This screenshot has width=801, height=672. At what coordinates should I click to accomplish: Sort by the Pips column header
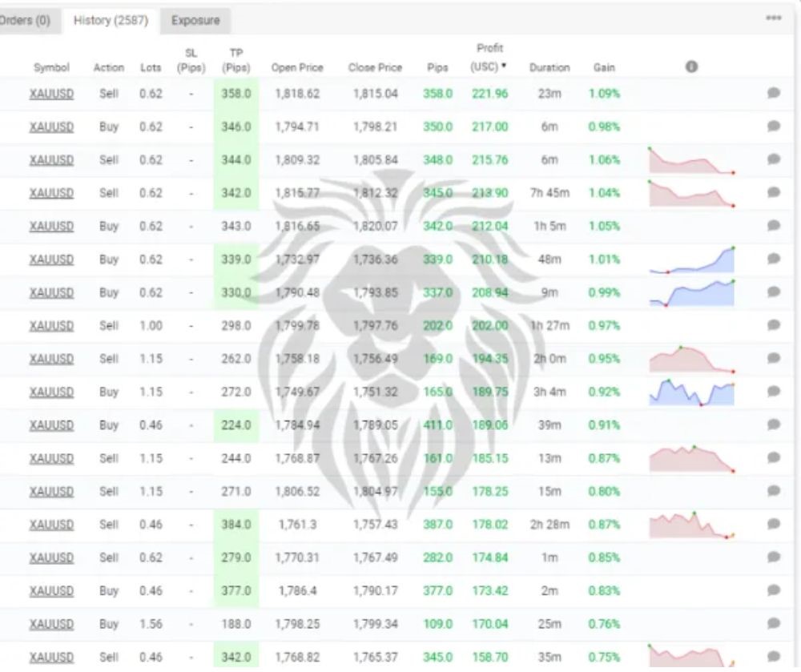(438, 67)
